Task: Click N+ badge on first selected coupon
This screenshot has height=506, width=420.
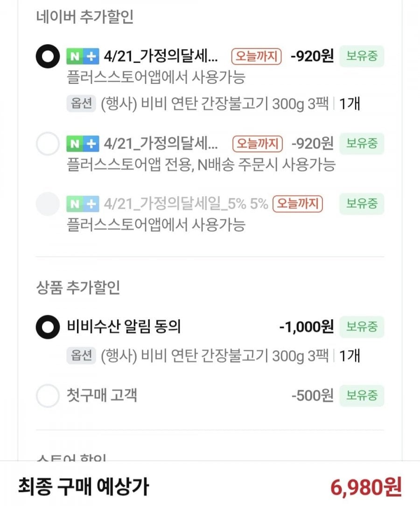Action: pyautogui.click(x=83, y=57)
